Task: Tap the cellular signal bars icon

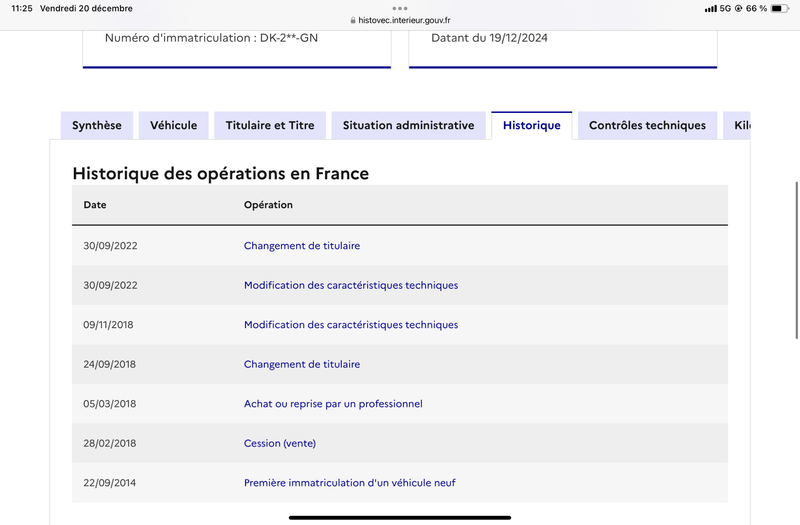Action: 711,9
